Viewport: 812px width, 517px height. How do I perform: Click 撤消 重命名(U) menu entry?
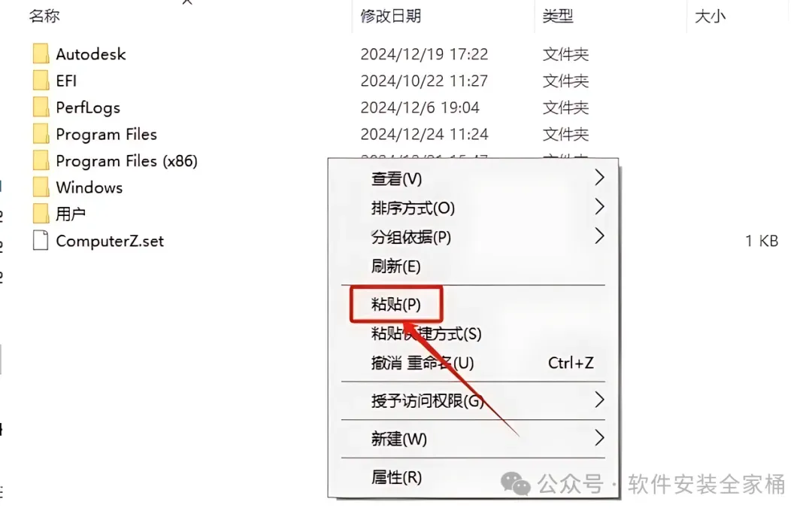(x=423, y=363)
